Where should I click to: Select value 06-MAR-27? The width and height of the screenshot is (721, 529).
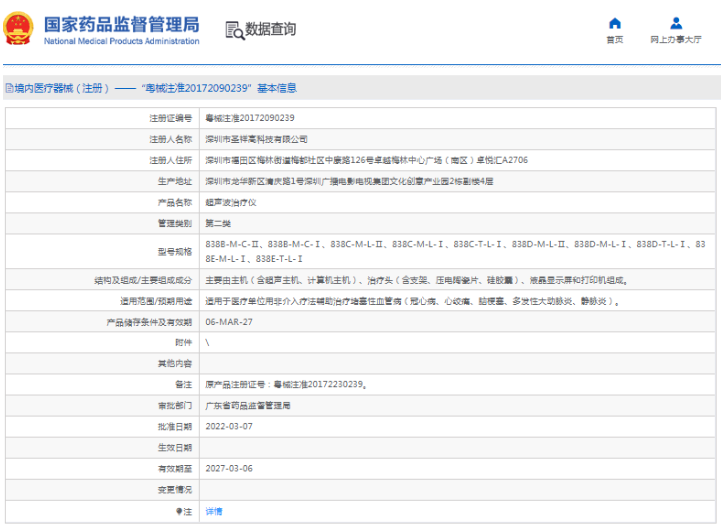(229, 322)
